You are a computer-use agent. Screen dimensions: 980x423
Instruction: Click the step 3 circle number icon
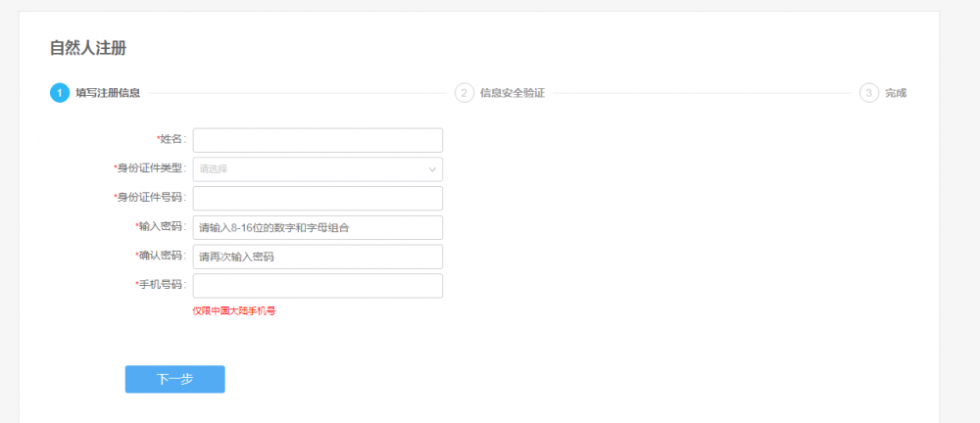coord(868,93)
